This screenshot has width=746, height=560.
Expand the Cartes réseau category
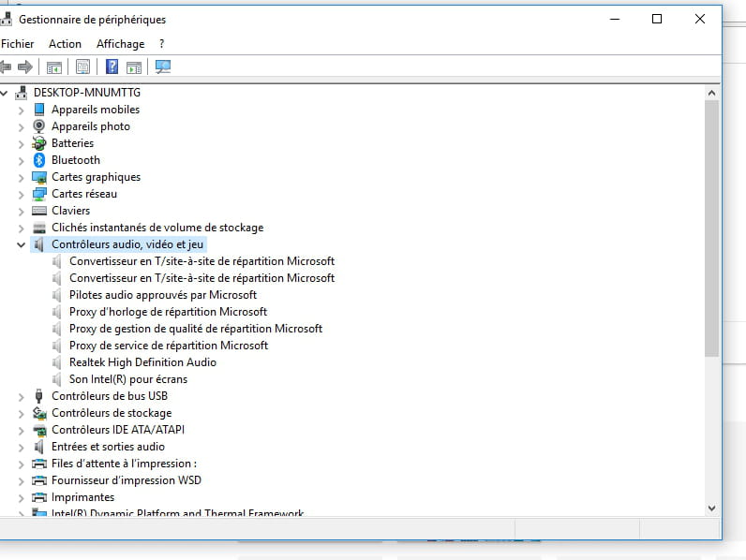pos(21,195)
